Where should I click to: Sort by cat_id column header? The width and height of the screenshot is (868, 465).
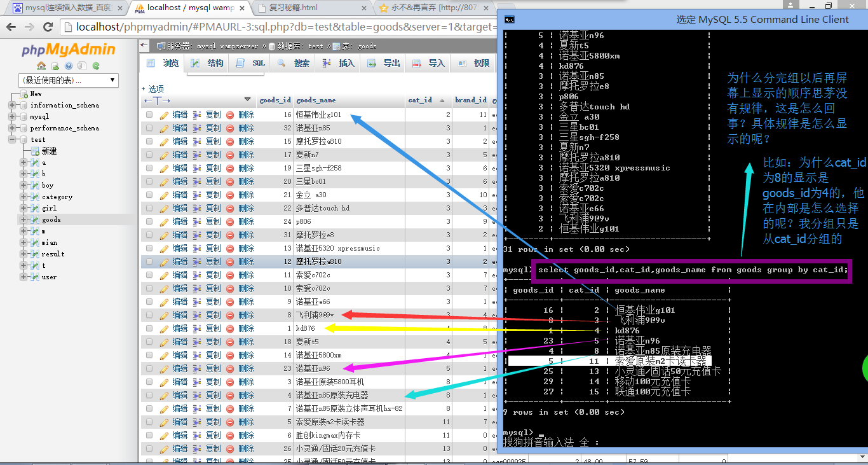point(420,100)
